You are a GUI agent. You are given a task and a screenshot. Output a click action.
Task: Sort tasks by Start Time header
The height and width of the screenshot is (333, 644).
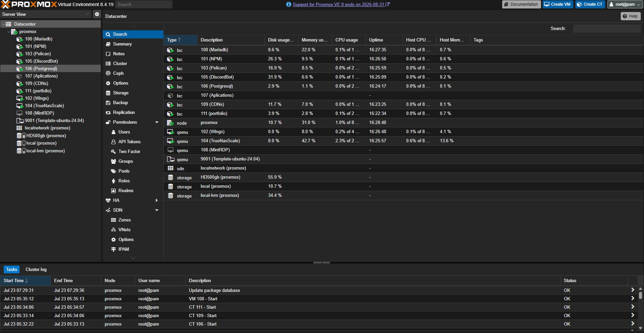25,281
